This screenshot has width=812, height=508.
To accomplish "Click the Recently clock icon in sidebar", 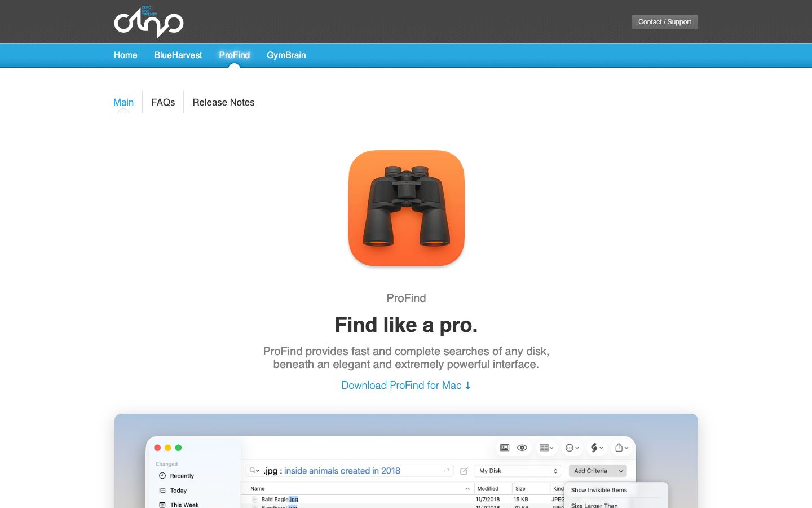I will [x=162, y=476].
